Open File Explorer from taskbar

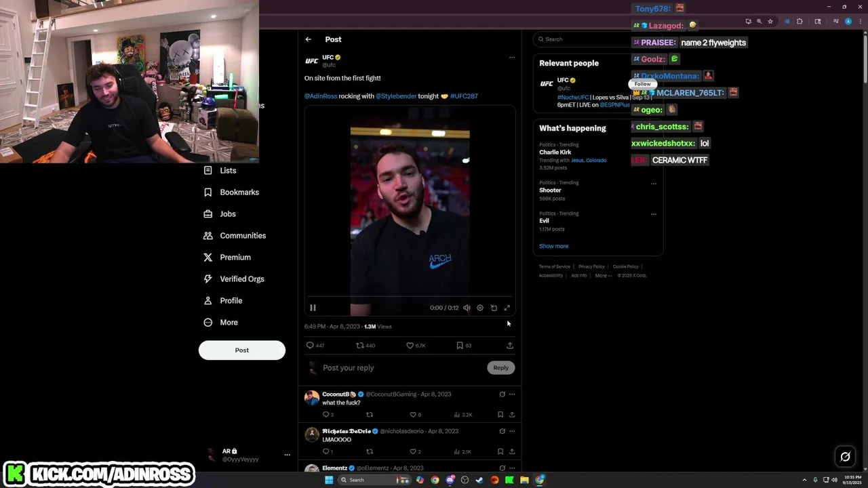[x=524, y=480]
